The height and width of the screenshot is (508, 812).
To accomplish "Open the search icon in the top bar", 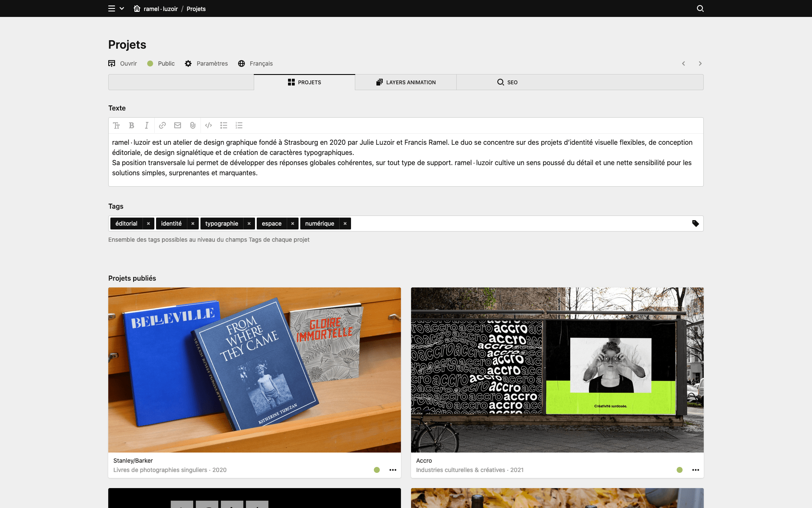I will (x=700, y=8).
